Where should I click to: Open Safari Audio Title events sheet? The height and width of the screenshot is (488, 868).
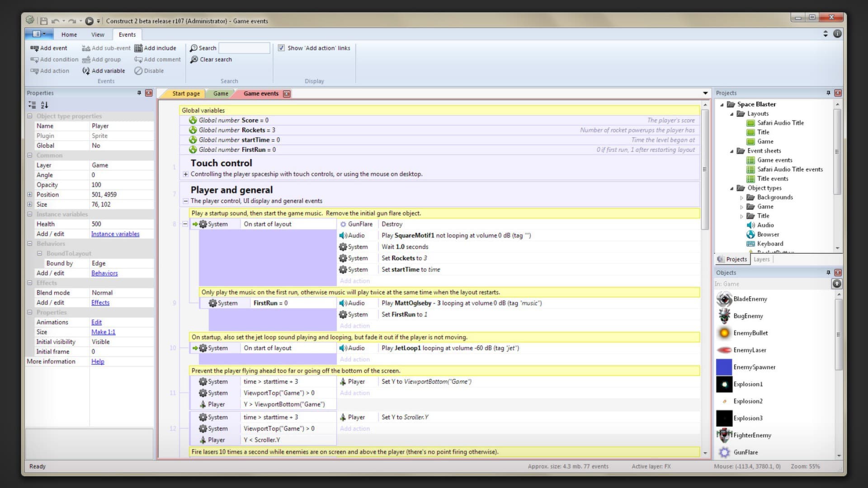(789, 169)
